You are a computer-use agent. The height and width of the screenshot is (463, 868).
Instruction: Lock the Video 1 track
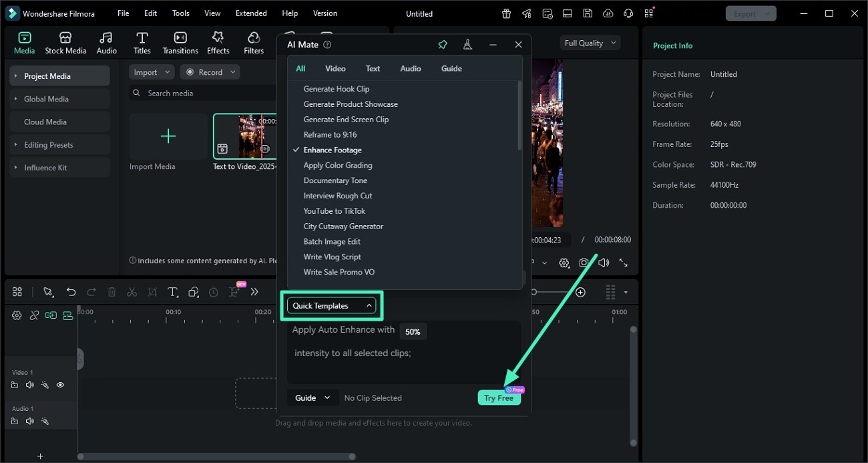(15, 385)
